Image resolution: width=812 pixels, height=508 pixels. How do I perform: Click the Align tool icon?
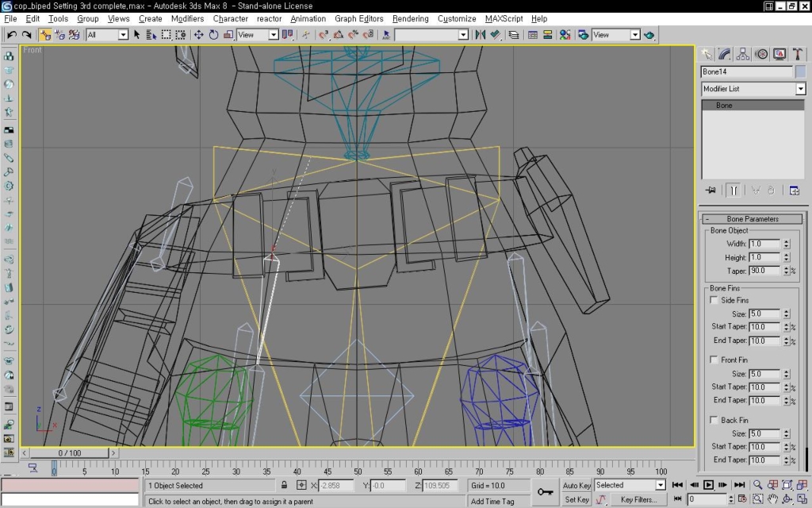[x=495, y=35]
